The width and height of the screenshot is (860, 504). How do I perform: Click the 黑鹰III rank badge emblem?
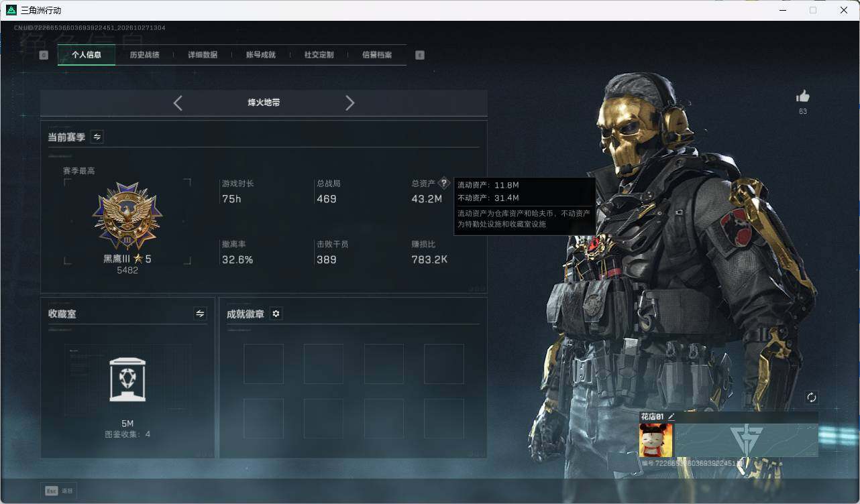point(127,216)
